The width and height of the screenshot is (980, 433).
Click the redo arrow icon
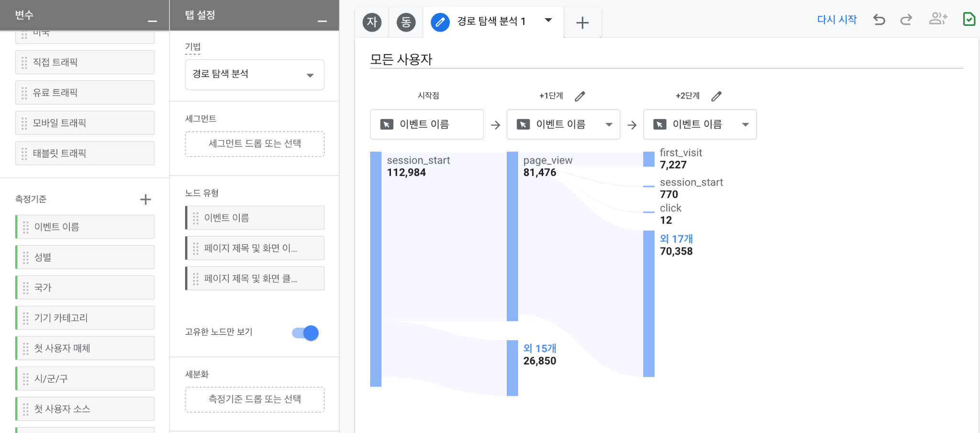(x=906, y=20)
